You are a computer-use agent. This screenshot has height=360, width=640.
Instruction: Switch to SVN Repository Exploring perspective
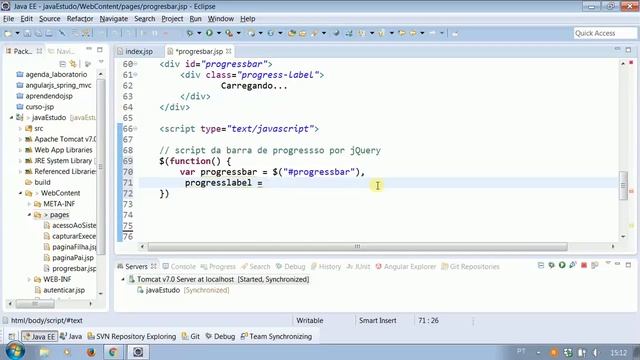131,336
